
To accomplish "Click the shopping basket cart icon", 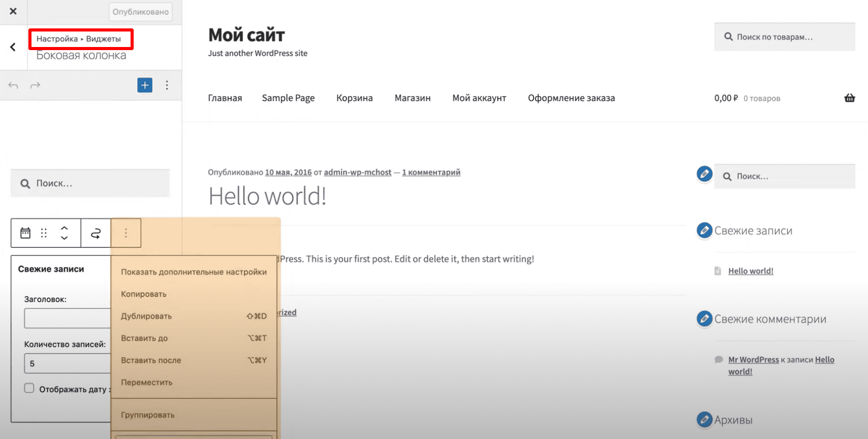I will pyautogui.click(x=849, y=98).
